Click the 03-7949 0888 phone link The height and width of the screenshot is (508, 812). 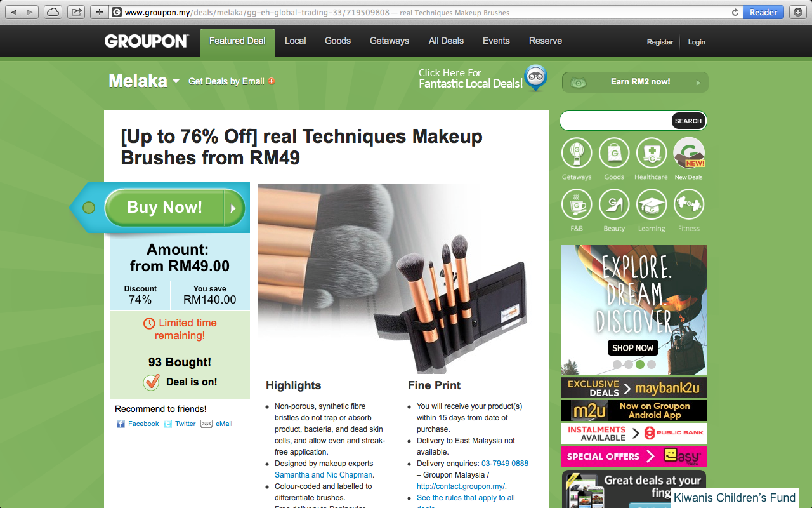click(x=505, y=464)
